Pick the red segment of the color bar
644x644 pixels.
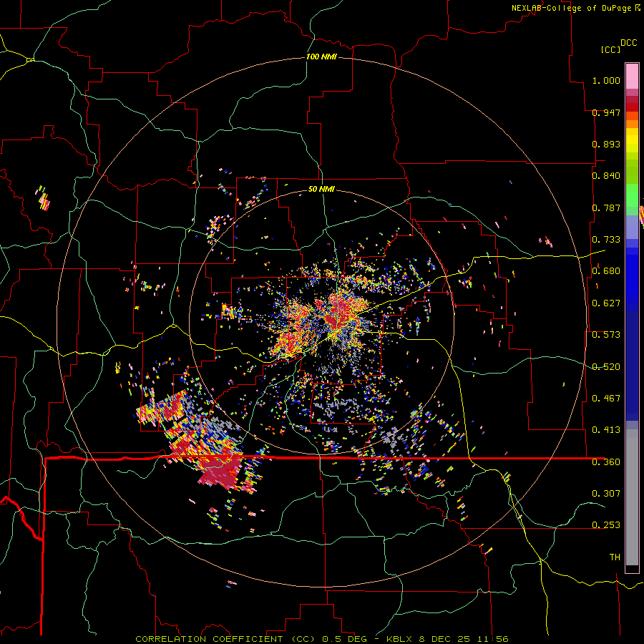[632, 107]
